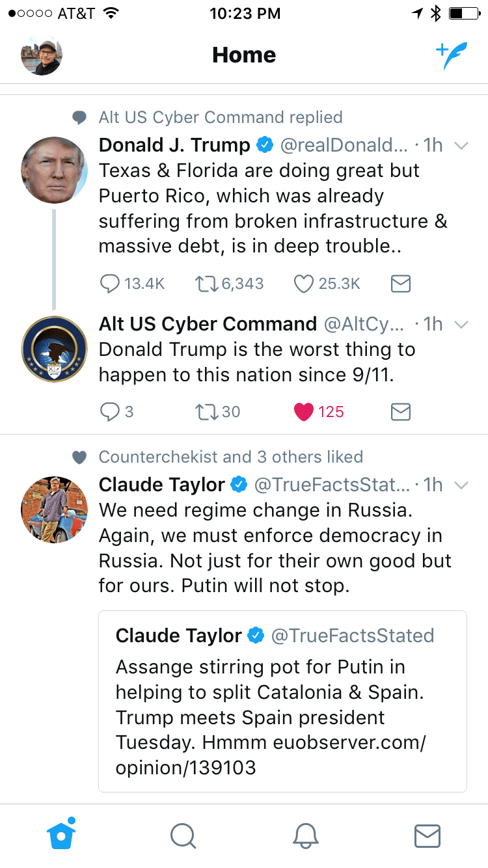Screen dimensions: 488x868
Task: Retweet Alt US Cyber Command's tweet
Action: (206, 412)
